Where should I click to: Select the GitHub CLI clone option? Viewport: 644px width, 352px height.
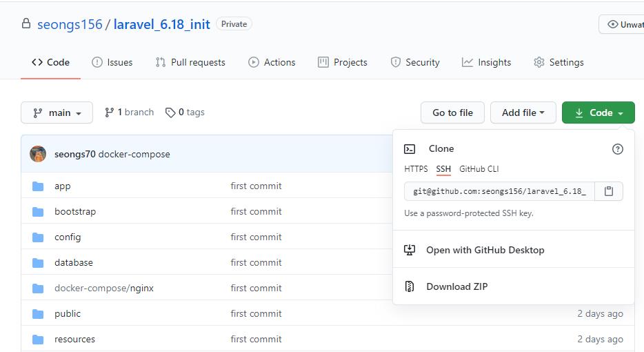pyautogui.click(x=479, y=169)
